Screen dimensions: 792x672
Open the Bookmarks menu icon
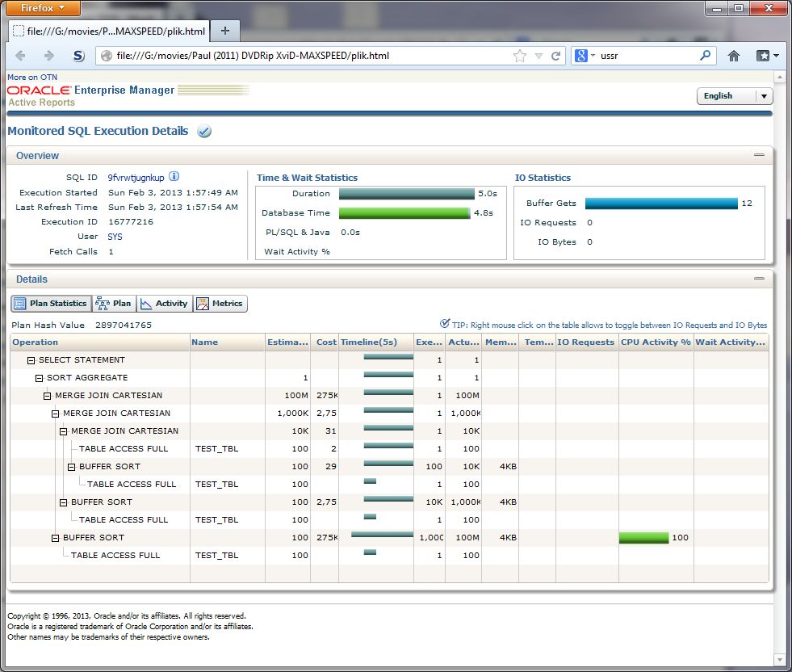pos(767,56)
